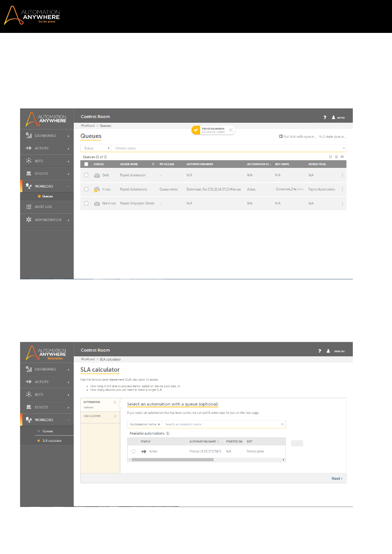This screenshot has height=554, width=392.
Task: Click delete trash icon above Queues table
Action: pos(336,157)
